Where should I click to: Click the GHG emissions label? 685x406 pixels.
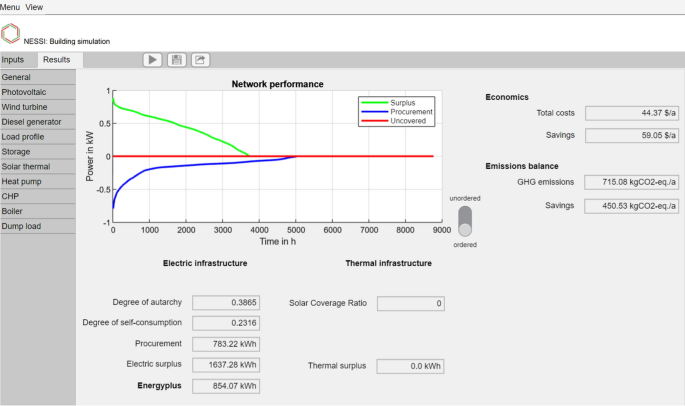(x=545, y=182)
